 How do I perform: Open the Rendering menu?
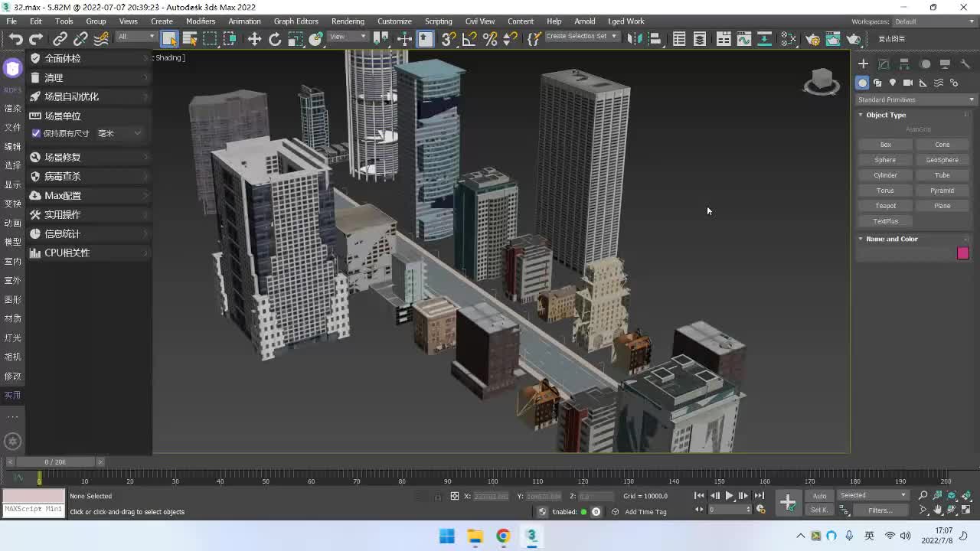click(x=348, y=21)
